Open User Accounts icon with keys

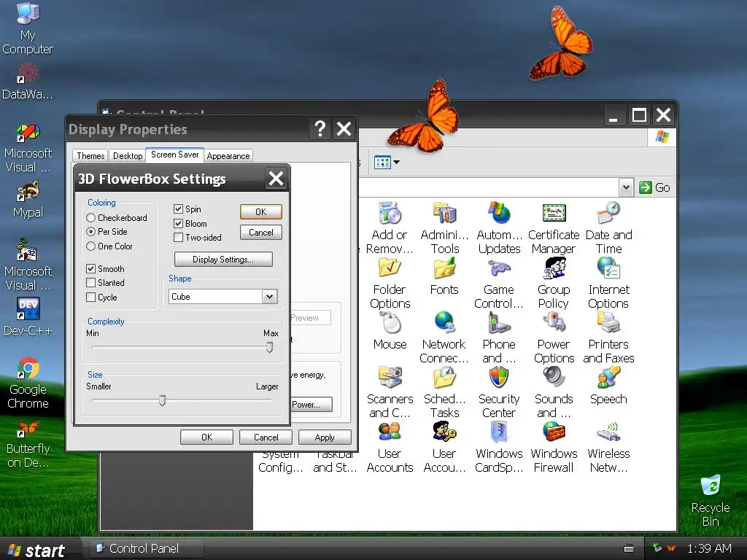(444, 432)
